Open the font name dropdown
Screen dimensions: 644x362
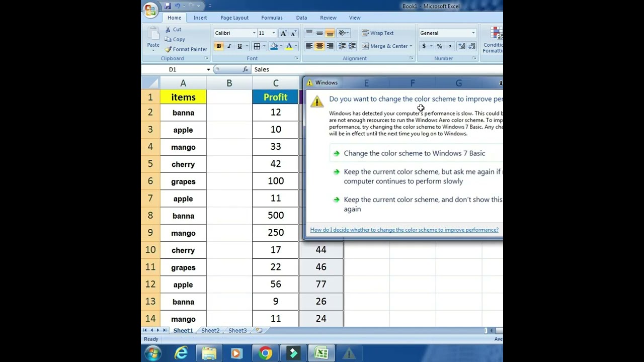pyautogui.click(x=254, y=33)
